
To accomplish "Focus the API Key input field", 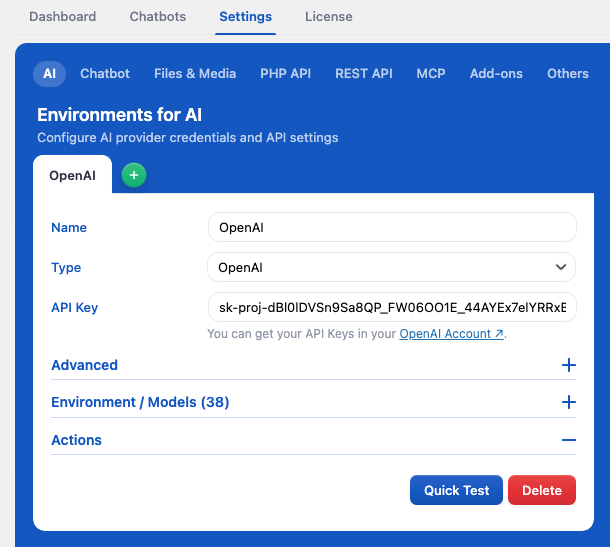I will coord(392,307).
